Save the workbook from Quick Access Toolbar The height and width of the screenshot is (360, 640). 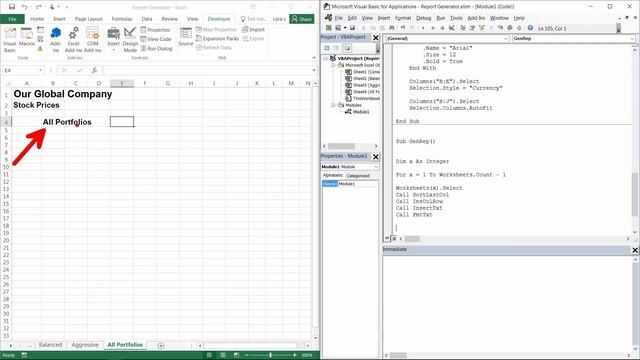11,7
